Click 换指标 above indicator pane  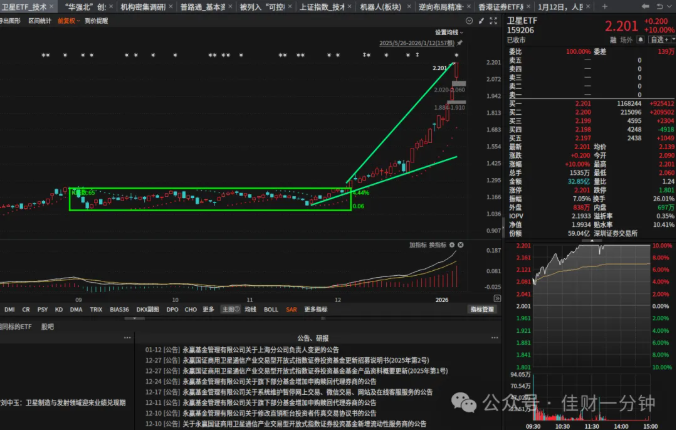click(438, 245)
